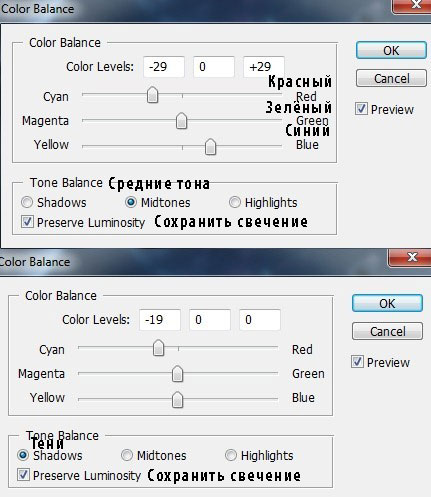Toggle Preview checkbox in the upper dialog
The height and width of the screenshot is (497, 431).
[361, 109]
